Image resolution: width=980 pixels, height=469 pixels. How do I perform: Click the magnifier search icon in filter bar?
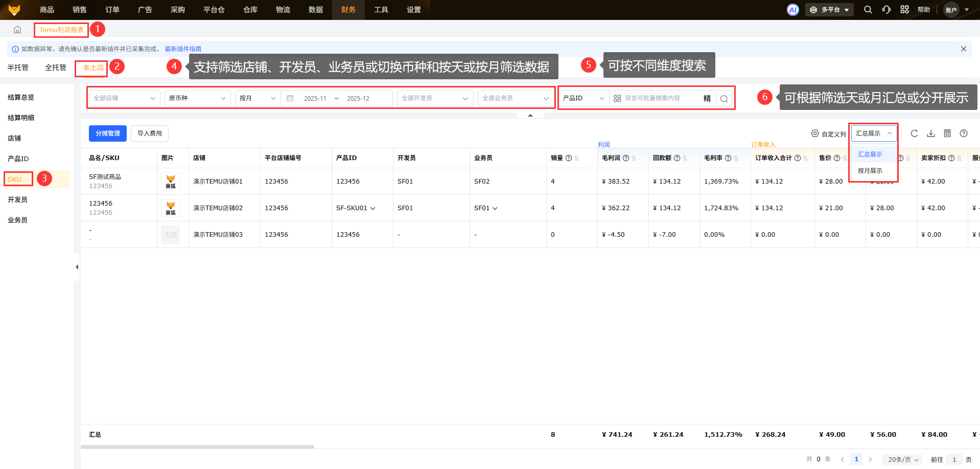pos(724,99)
